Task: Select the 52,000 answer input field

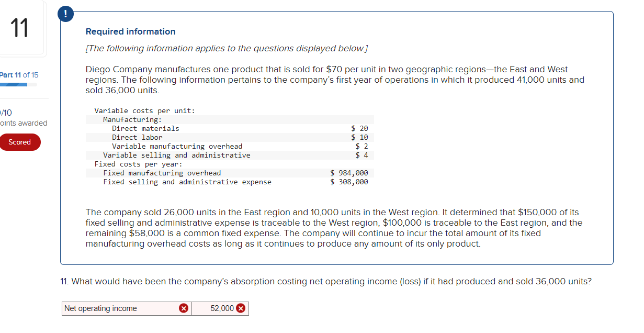Action: coord(220,308)
